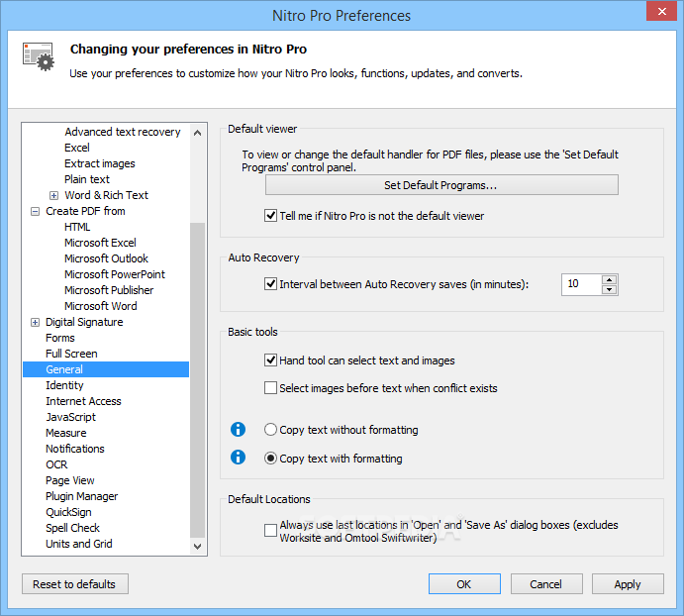Click the category list scroll up arrow

(x=198, y=133)
